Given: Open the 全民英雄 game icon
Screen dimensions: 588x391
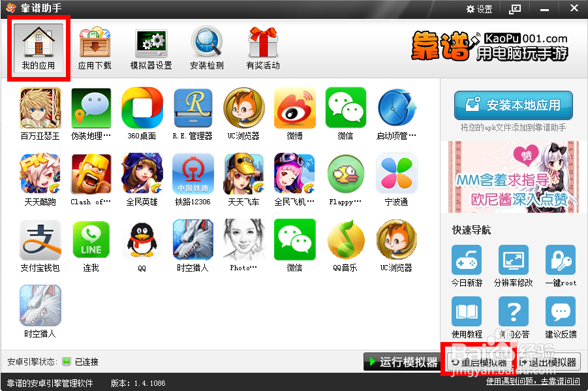Looking at the screenshot, I should [142, 174].
